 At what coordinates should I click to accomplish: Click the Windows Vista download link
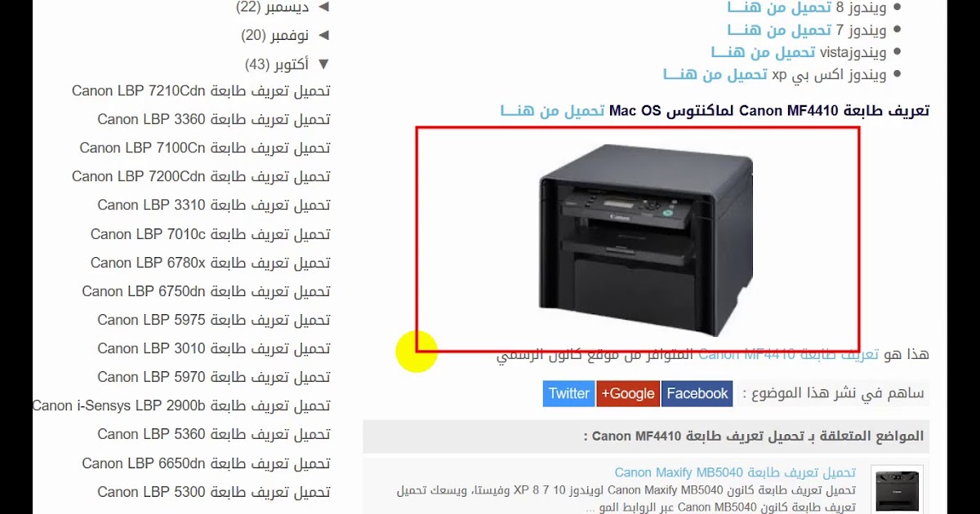763,52
